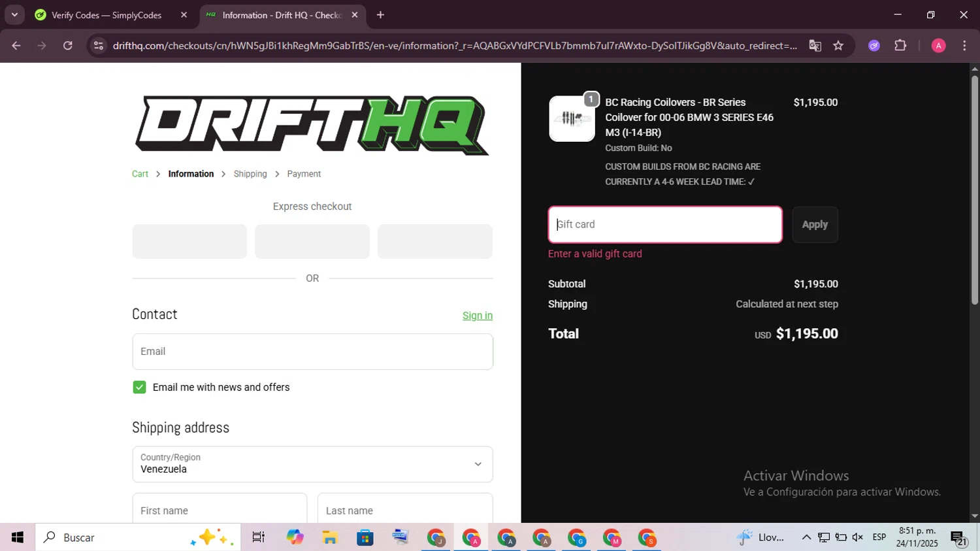Click Shipping breadcrumb step
The height and width of the screenshot is (551, 980).
[x=250, y=174]
